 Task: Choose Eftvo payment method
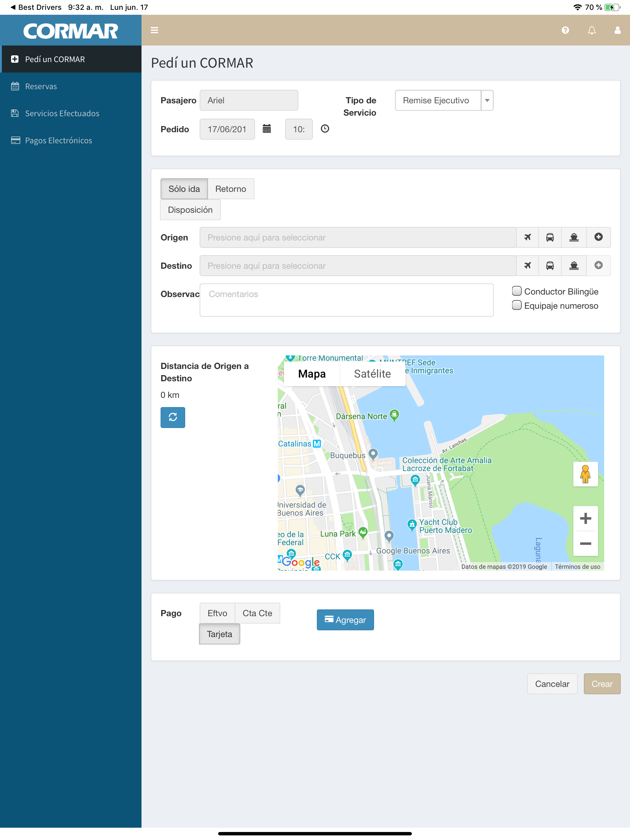point(217,613)
